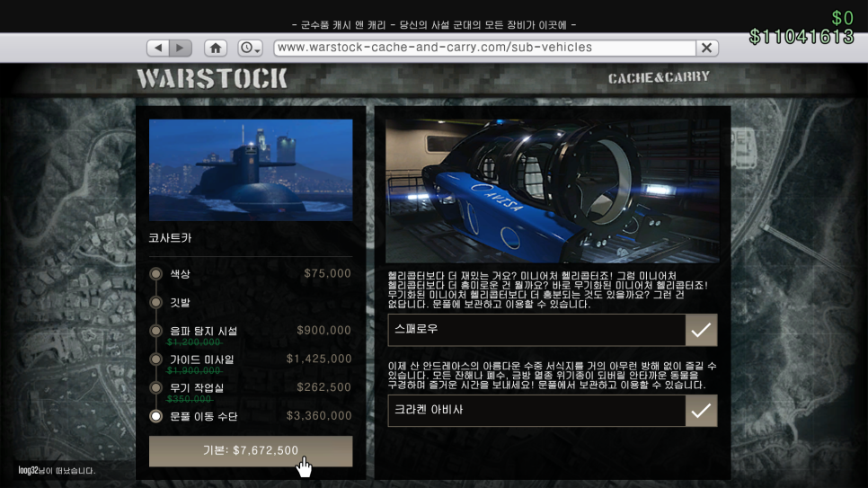Open the browsing history clock dropdown
This screenshot has width=868, height=488.
click(250, 48)
